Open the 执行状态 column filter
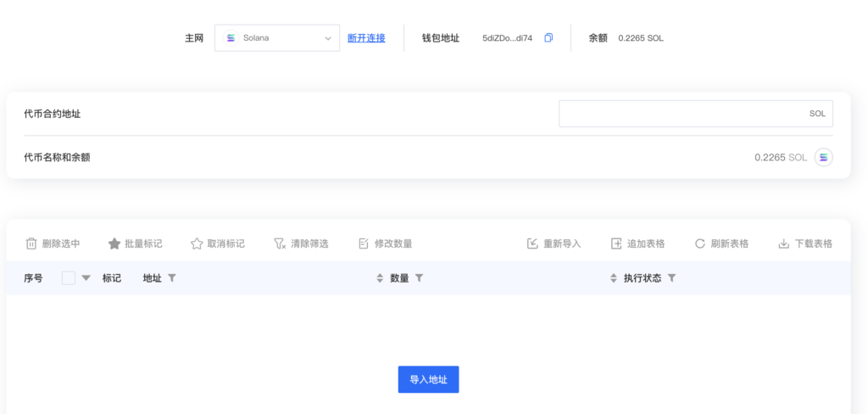 pyautogui.click(x=671, y=278)
